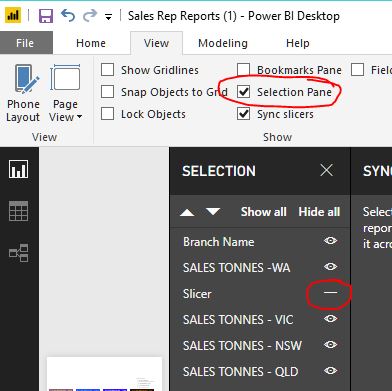Close the Selection pane

coord(326,170)
